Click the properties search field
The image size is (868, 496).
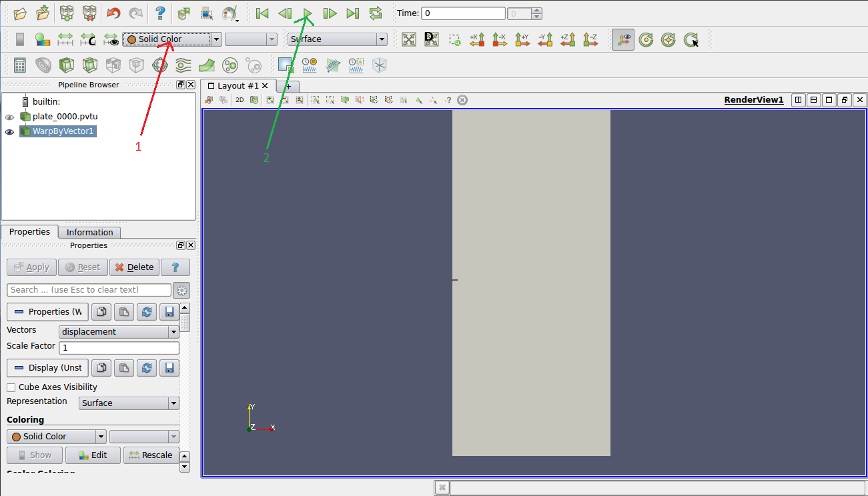click(x=89, y=290)
